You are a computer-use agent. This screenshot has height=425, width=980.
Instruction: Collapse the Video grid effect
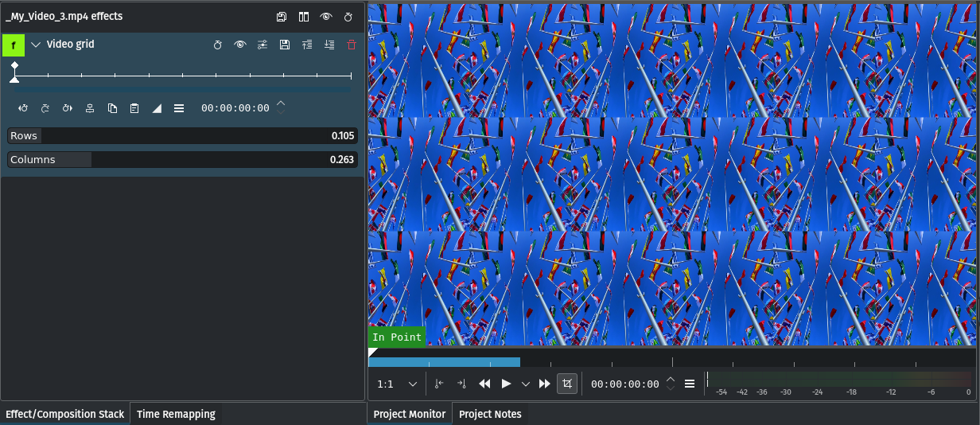(x=36, y=45)
